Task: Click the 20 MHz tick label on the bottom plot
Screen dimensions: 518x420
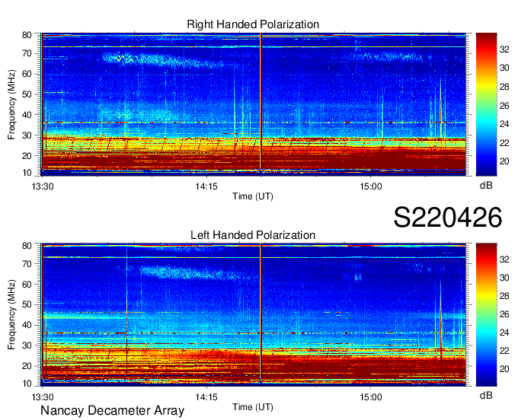Action: coord(27,366)
